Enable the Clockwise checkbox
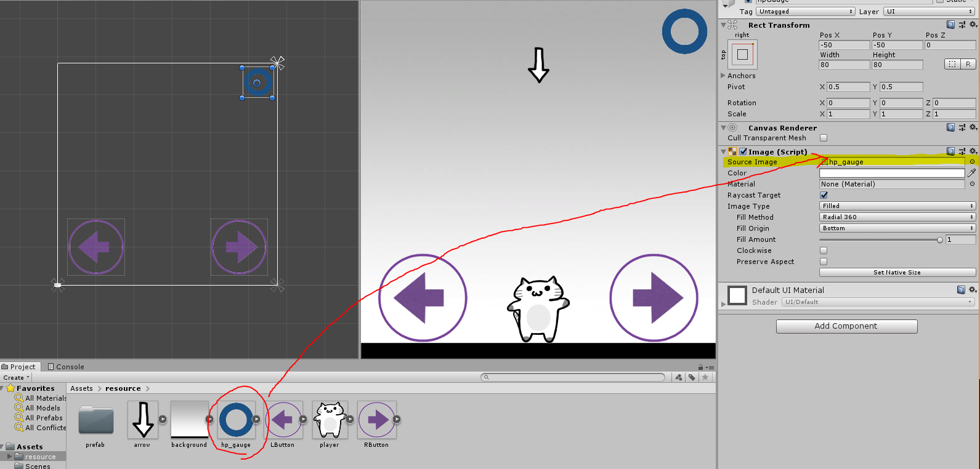The image size is (980, 469). click(x=824, y=251)
